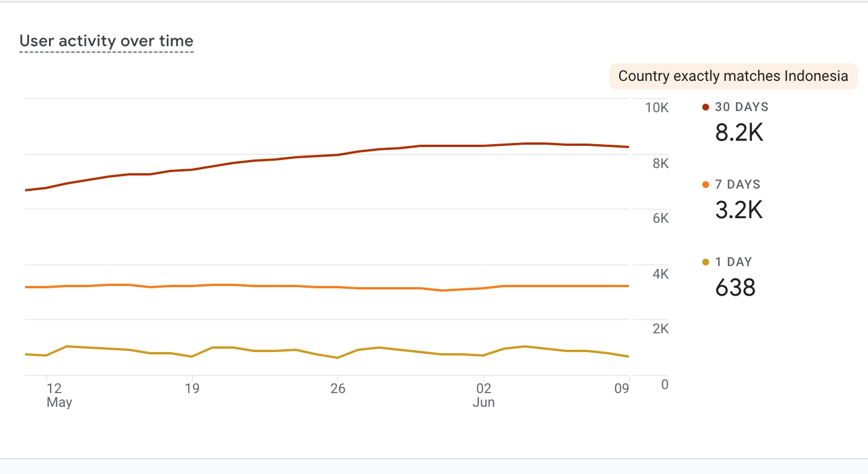This screenshot has width=868, height=474.
Task: Select the 30 DAYS legend label
Action: tap(742, 107)
